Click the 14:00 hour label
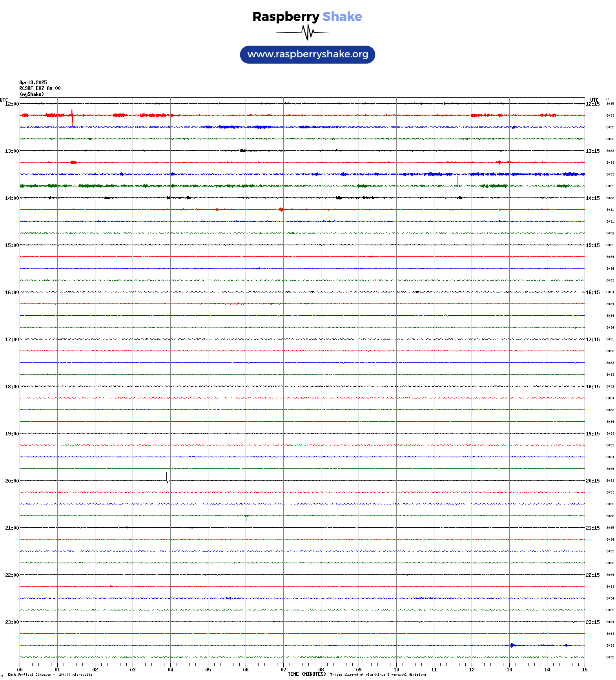Image resolution: width=616 pixels, height=680 pixels. tap(12, 198)
